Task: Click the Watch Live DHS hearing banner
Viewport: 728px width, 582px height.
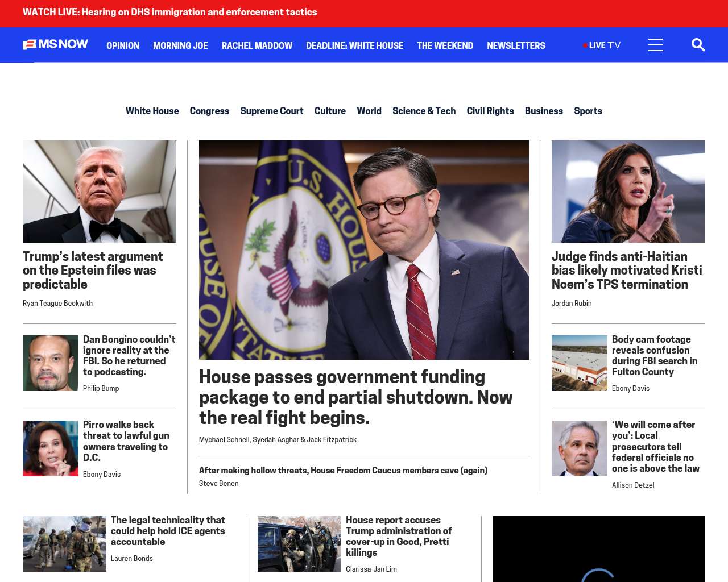Action: click(170, 12)
